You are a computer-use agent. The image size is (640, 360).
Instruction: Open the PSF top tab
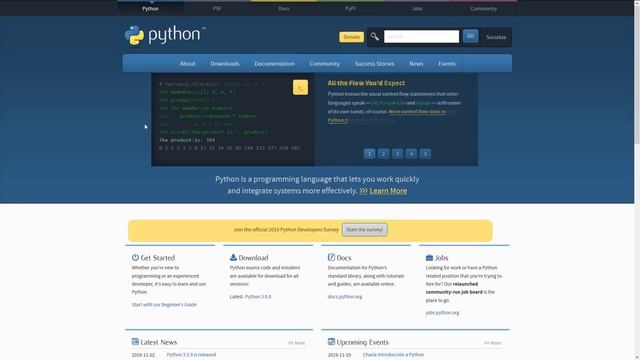tap(217, 8)
